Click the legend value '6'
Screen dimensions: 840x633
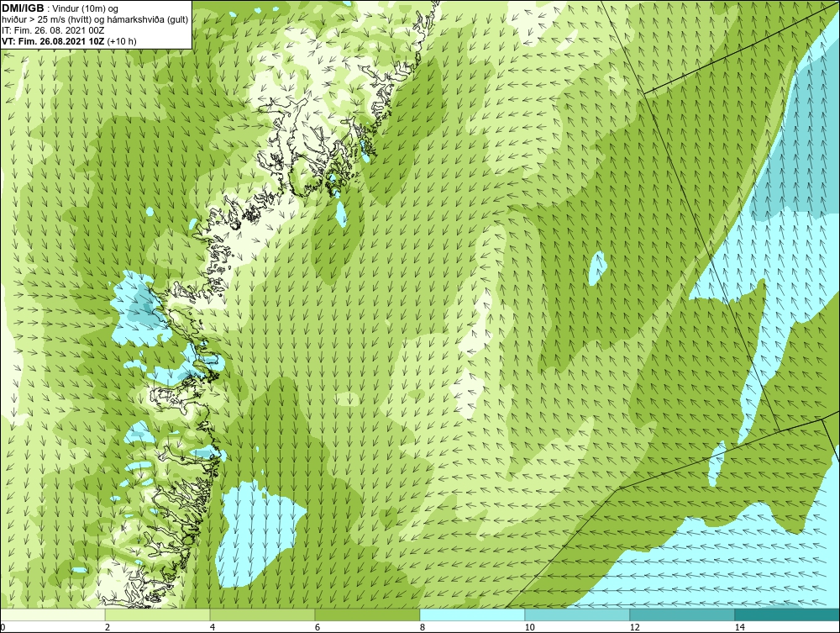pyautogui.click(x=318, y=627)
